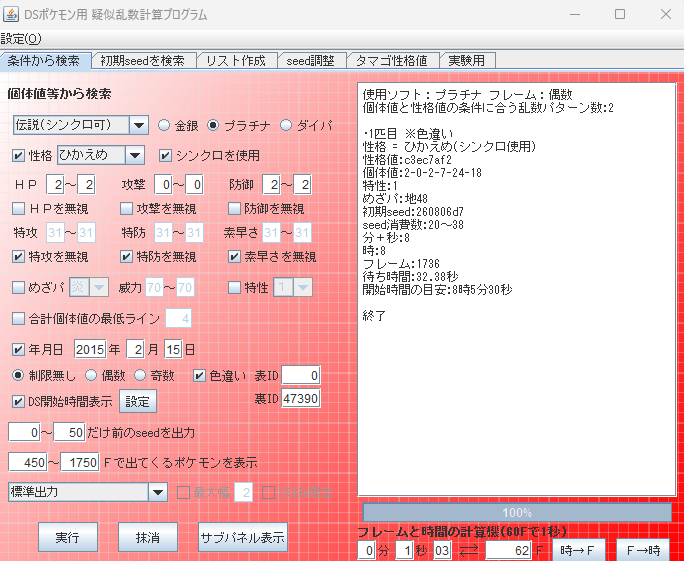
Task: Click the frame end field showing 1750
Action: (80, 462)
